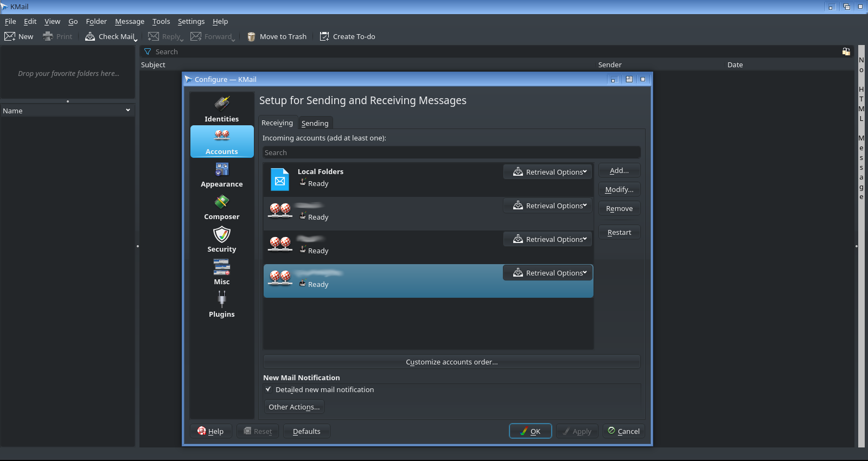
Task: Click the Forward toolbar icon
Action: (196, 36)
